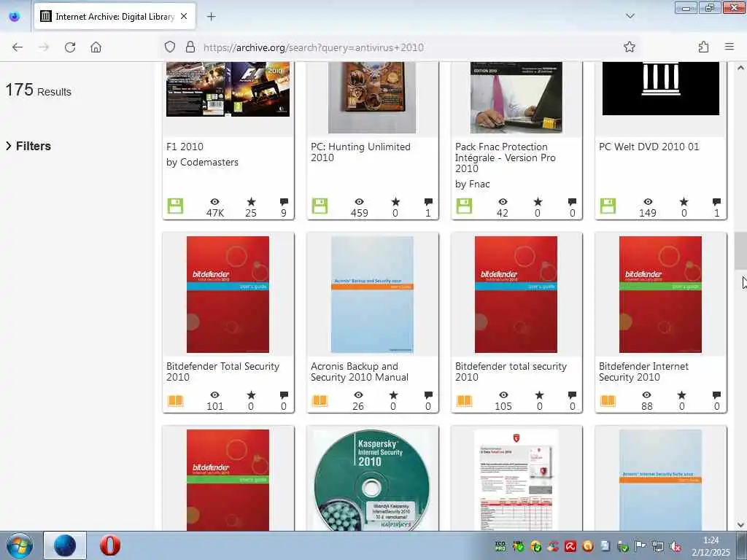Click the blue globe browser taskbar icon

[x=65, y=545]
